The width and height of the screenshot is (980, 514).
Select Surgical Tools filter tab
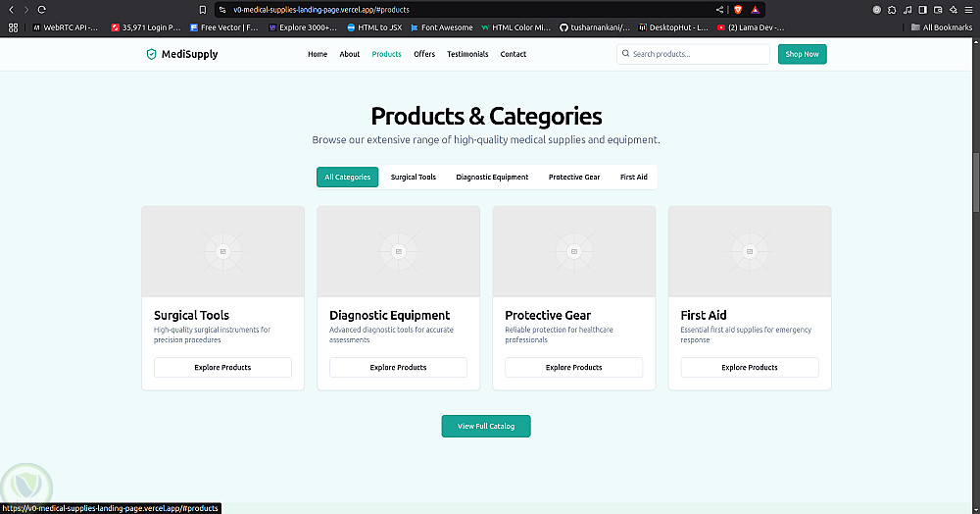[414, 177]
